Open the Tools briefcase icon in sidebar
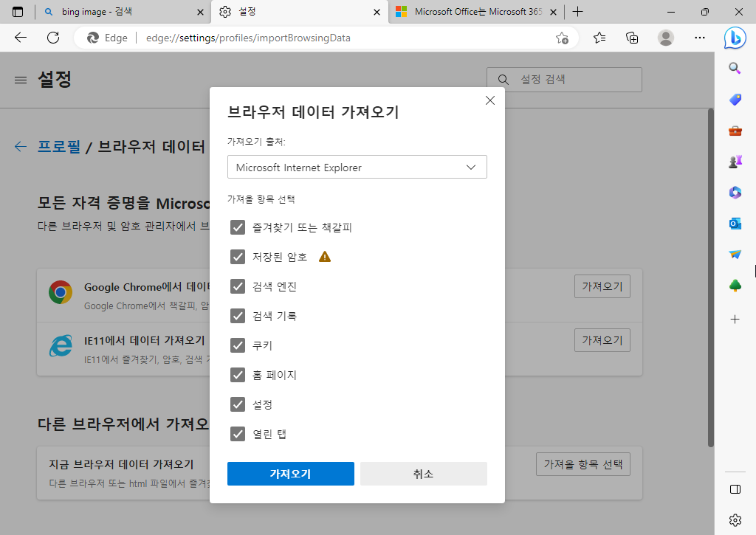 pyautogui.click(x=735, y=131)
